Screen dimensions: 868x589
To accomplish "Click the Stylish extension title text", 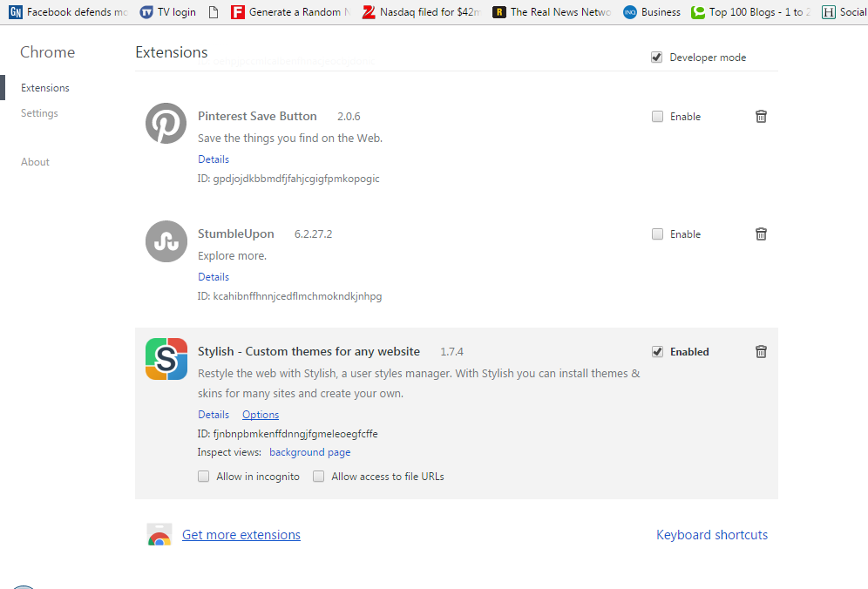I will pos(309,351).
